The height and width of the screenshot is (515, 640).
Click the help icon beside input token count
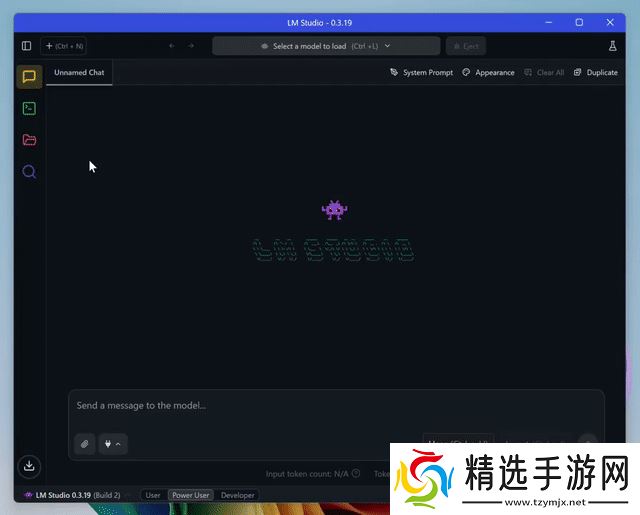tap(356, 474)
